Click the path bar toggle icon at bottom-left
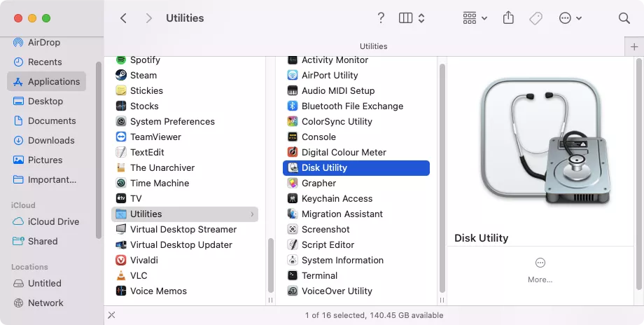Viewport: 644px width, 325px height. coord(111,315)
